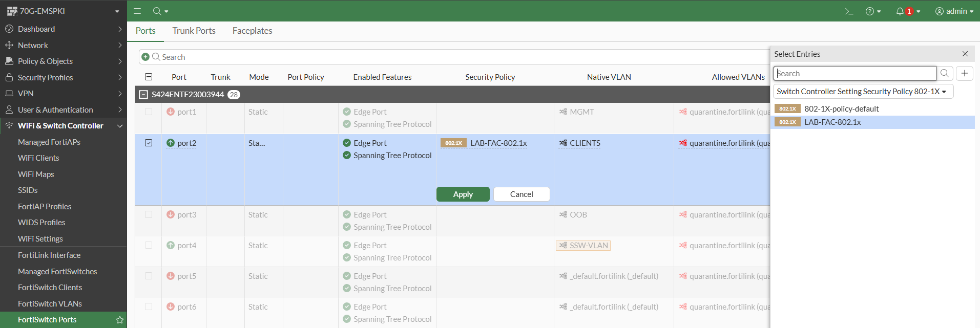Collapse the WiFi & Switch Controller menu
This screenshot has width=980, height=328.
coord(120,126)
